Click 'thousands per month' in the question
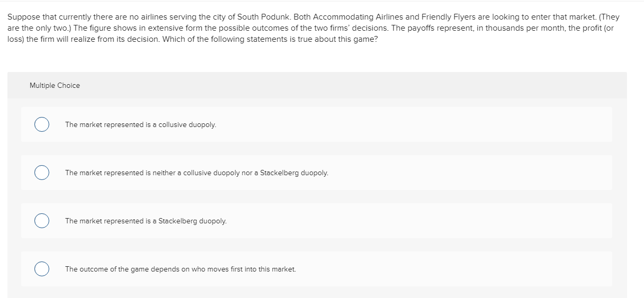 (x=523, y=28)
